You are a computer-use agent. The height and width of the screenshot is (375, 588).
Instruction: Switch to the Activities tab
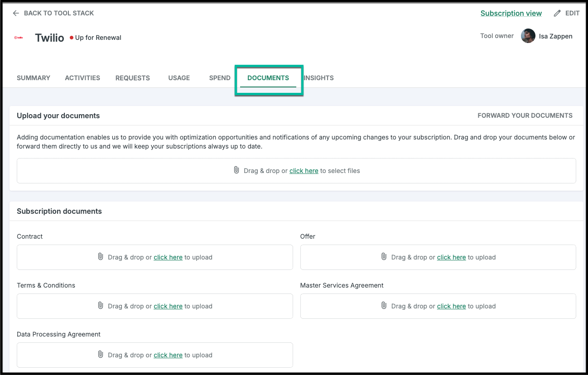tap(82, 78)
